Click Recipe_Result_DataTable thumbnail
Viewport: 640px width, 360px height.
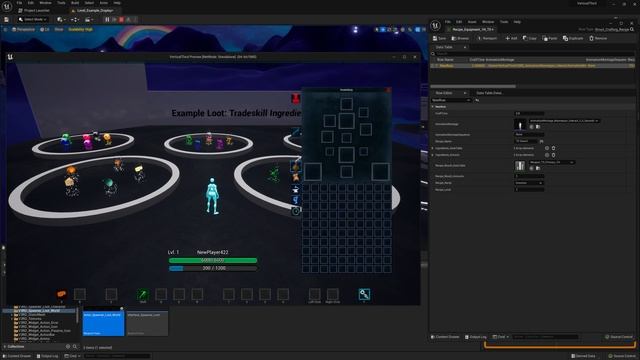[520, 165]
